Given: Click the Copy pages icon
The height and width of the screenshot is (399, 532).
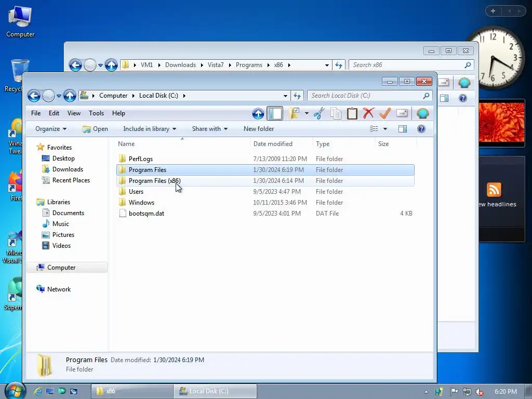Looking at the screenshot, I should coord(336,113).
